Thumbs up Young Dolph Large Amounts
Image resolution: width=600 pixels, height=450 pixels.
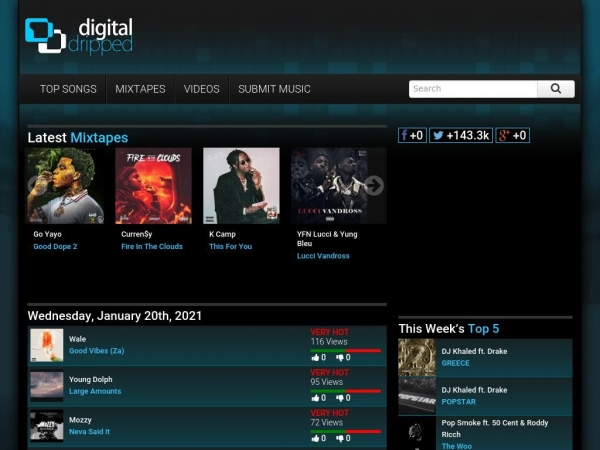click(x=315, y=398)
